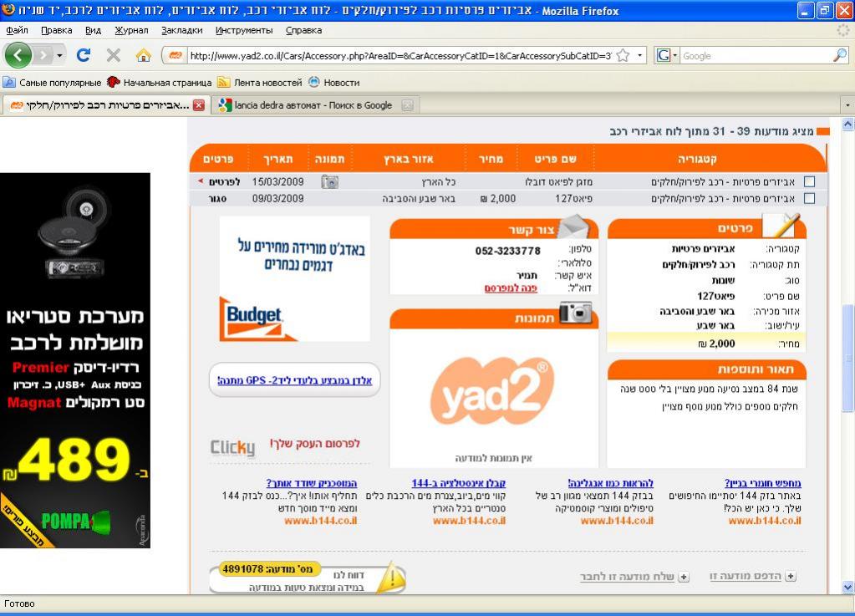Click the browser Back arrow button

click(20, 55)
